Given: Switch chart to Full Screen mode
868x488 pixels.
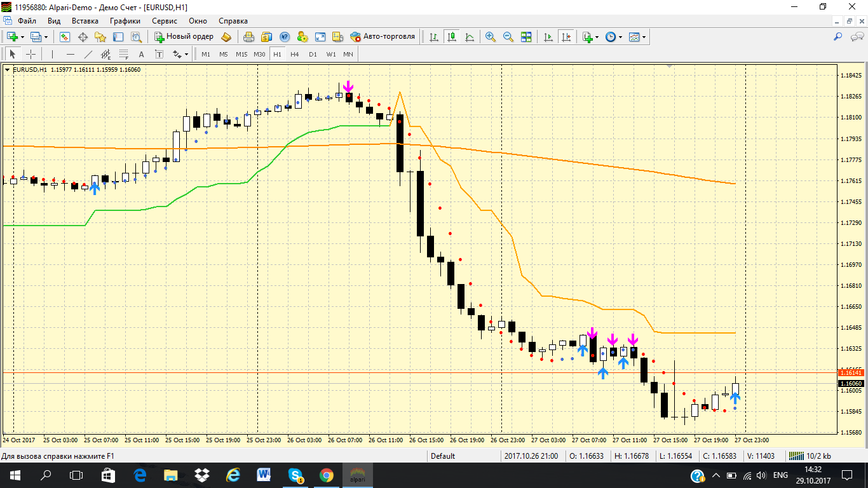Looking at the screenshot, I should tap(320, 37).
